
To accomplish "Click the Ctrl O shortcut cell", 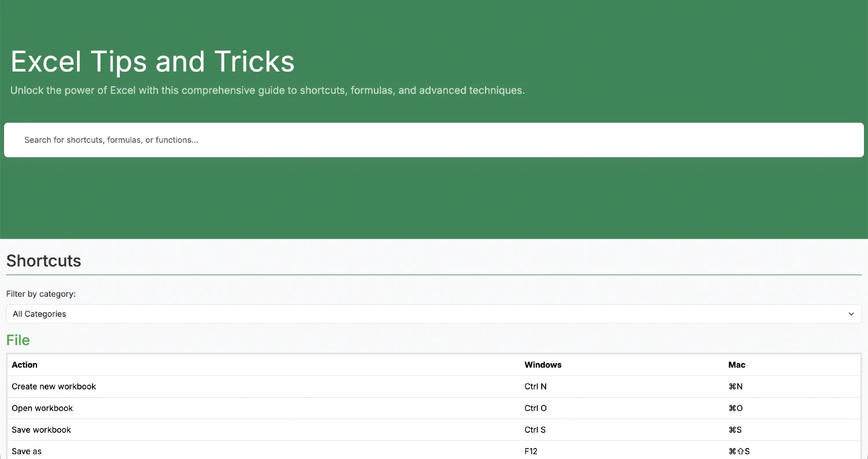I will pos(535,408).
